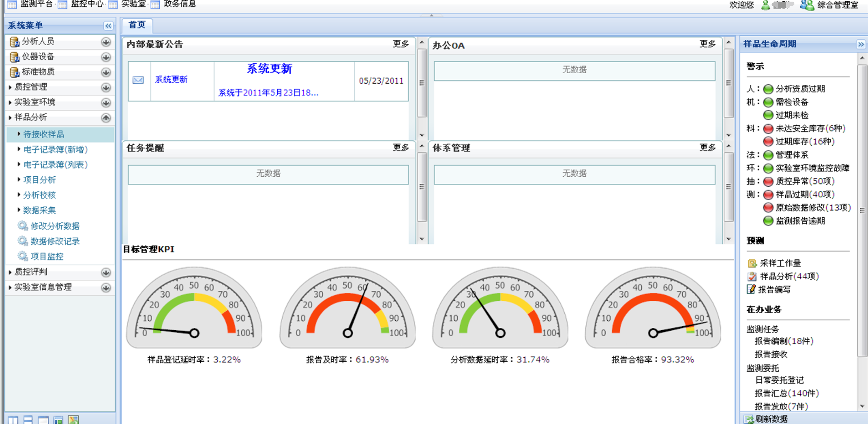Click the first layout icon in bottom-left toolbar
868x430 pixels.
pos(13,420)
